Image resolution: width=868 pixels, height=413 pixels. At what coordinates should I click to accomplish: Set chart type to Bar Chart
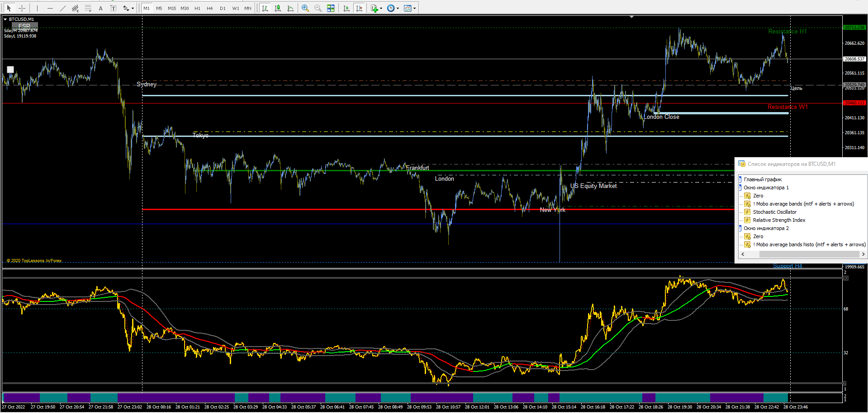pyautogui.click(x=265, y=8)
